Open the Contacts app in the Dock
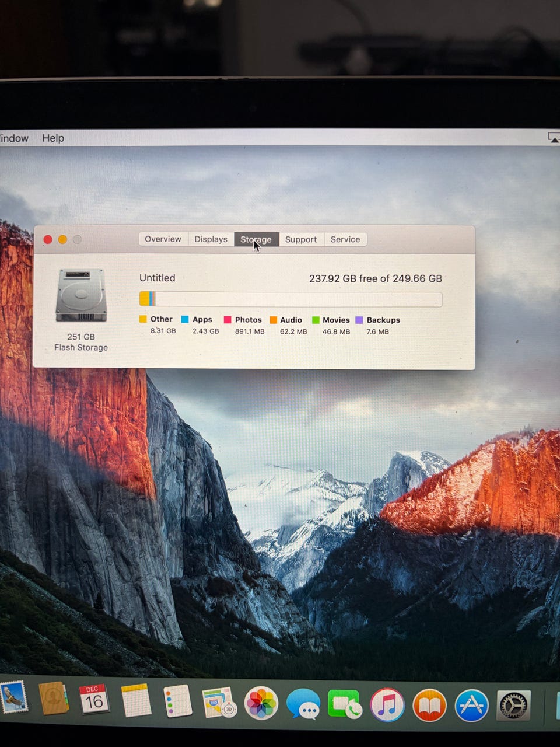Screen dimensions: 560x747 point(53,699)
